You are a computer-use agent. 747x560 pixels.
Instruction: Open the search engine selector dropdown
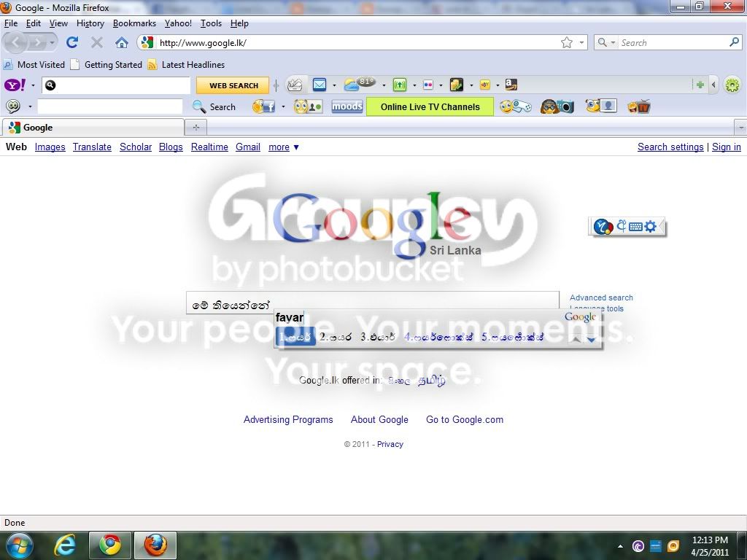[x=613, y=42]
